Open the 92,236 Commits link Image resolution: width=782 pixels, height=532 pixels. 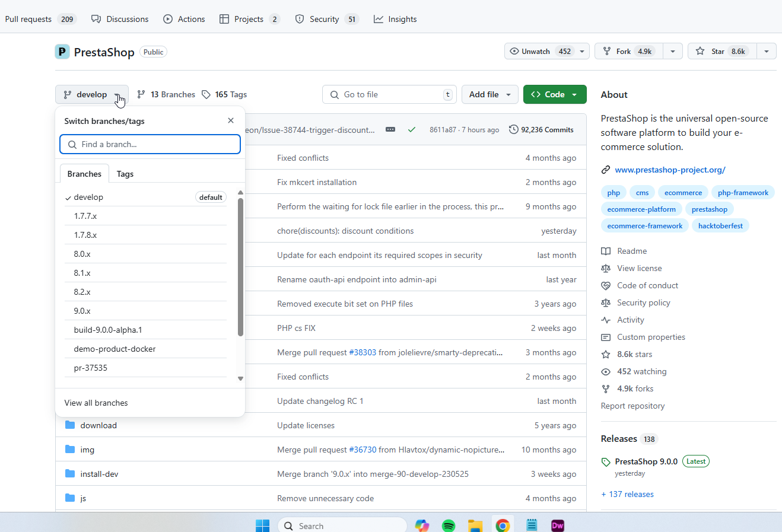pyautogui.click(x=541, y=129)
